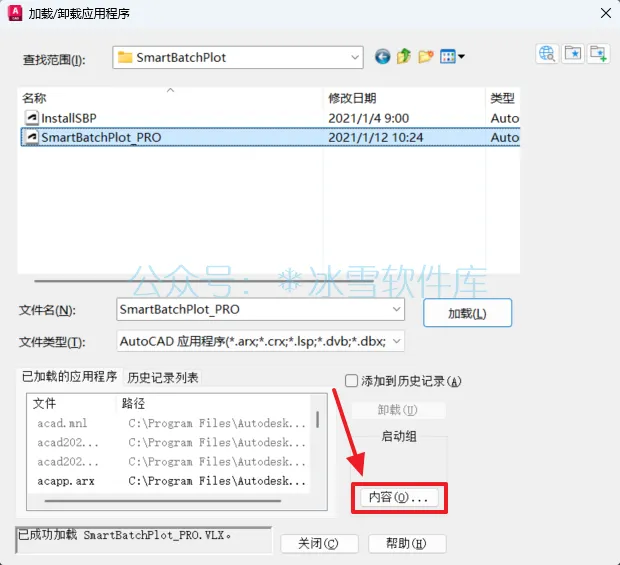Click the loaded applications vertical scrollbar
The image size is (620, 565).
[318, 419]
